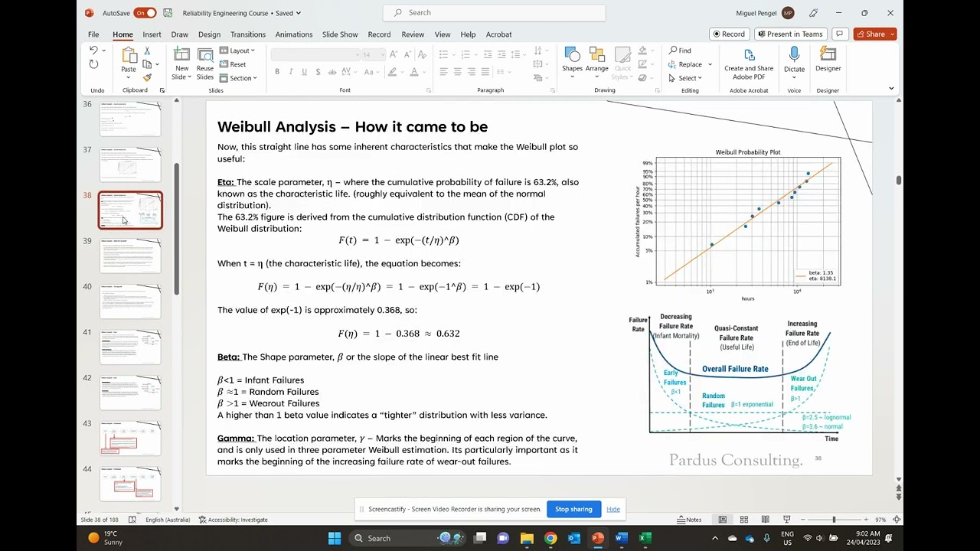Screen dimensions: 980x551
Task: Collapse the ribbon with chevron
Action: pos(890,88)
